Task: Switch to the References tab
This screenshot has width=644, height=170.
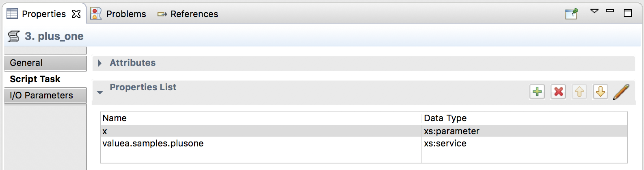Action: click(194, 14)
